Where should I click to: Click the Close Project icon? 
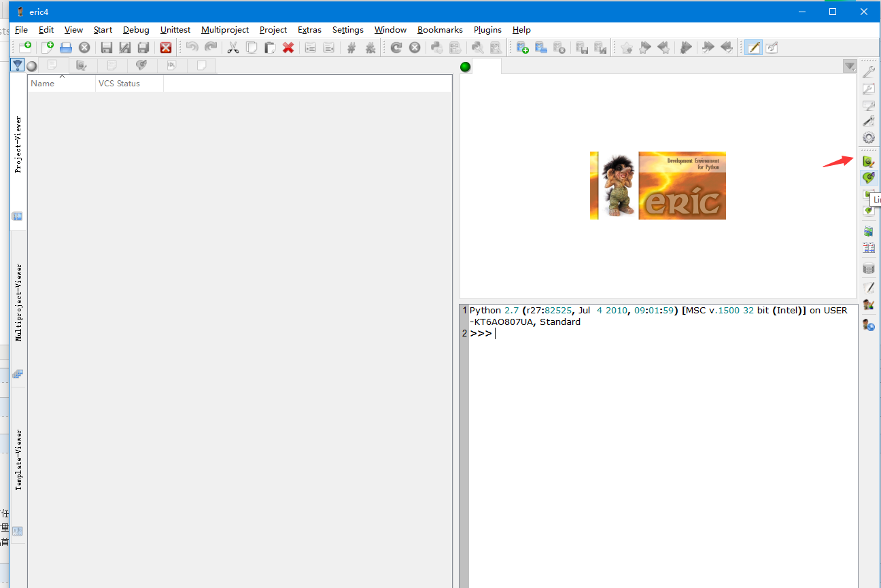(559, 48)
